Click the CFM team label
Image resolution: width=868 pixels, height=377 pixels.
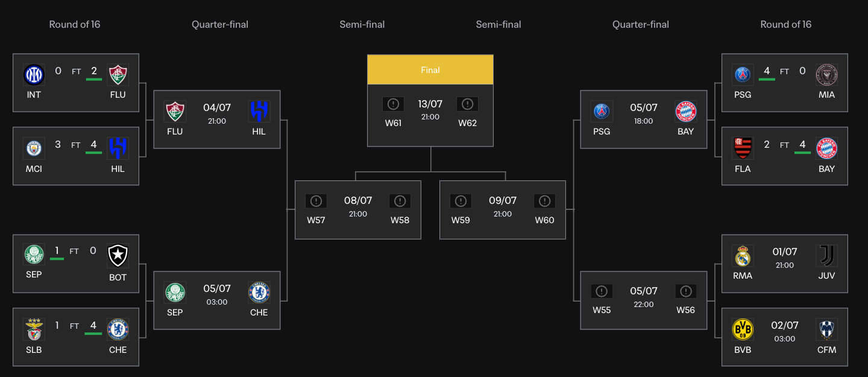(827, 350)
